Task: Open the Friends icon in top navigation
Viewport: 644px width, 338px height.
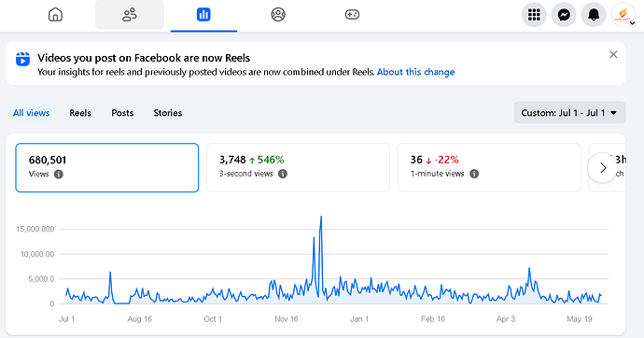Action: 130,15
